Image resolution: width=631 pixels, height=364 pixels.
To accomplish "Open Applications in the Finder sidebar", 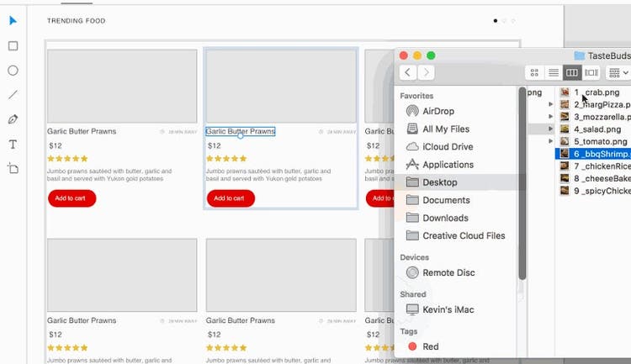I will point(448,165).
